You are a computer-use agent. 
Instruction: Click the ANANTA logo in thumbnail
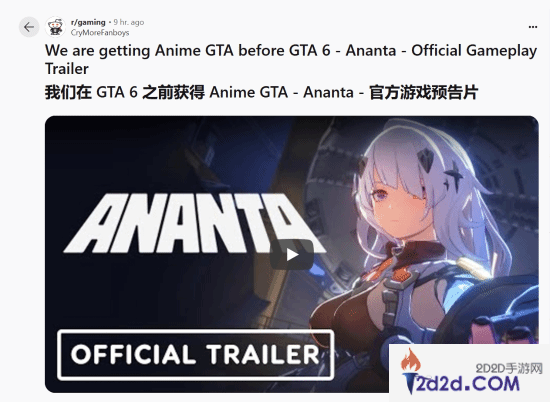(195, 223)
